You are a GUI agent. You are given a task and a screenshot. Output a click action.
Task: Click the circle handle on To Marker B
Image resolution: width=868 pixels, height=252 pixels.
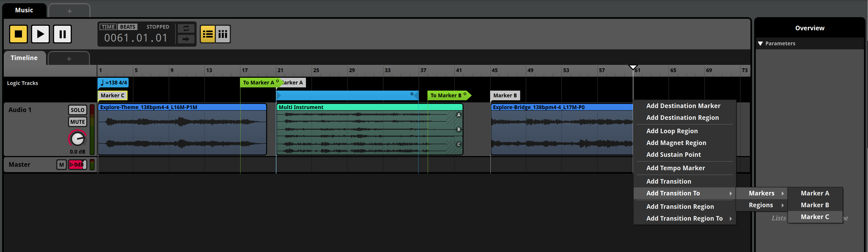tap(465, 94)
